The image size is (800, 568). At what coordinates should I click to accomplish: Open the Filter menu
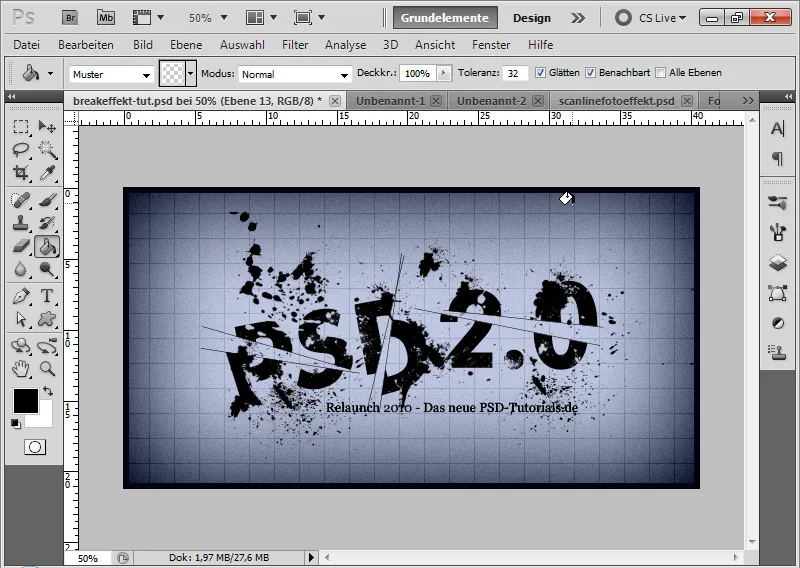[x=295, y=45]
